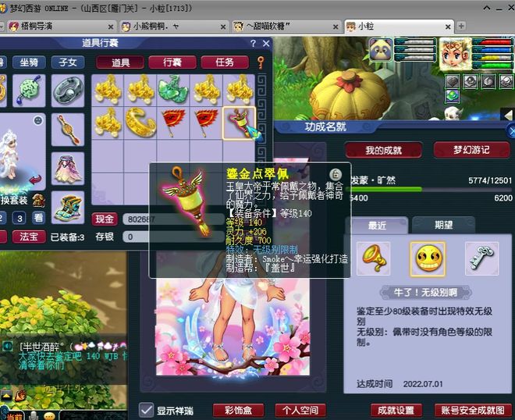Click the teal boots equipment slot
The width and height of the screenshot is (515, 420).
point(68,208)
